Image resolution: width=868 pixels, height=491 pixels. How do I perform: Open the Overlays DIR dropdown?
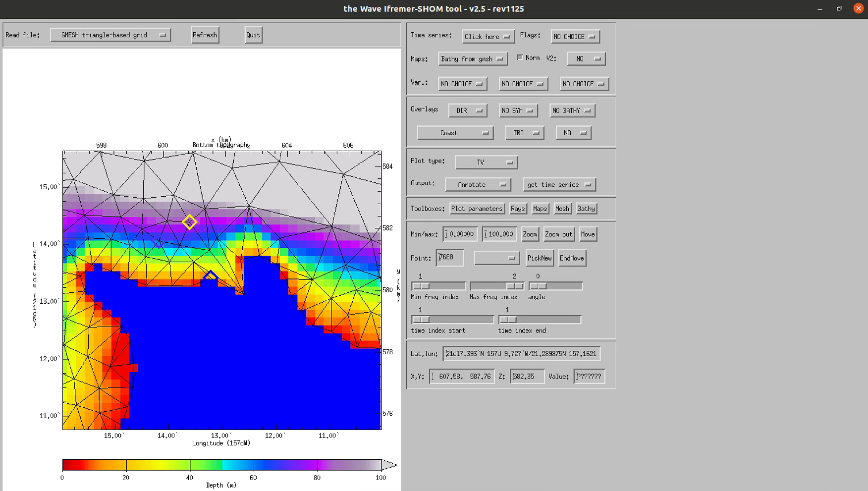coord(468,110)
